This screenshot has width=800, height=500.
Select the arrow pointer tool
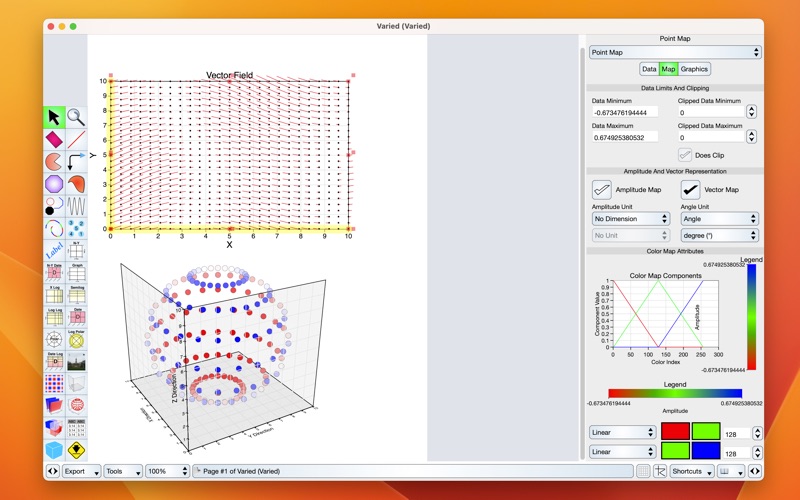[x=54, y=117]
